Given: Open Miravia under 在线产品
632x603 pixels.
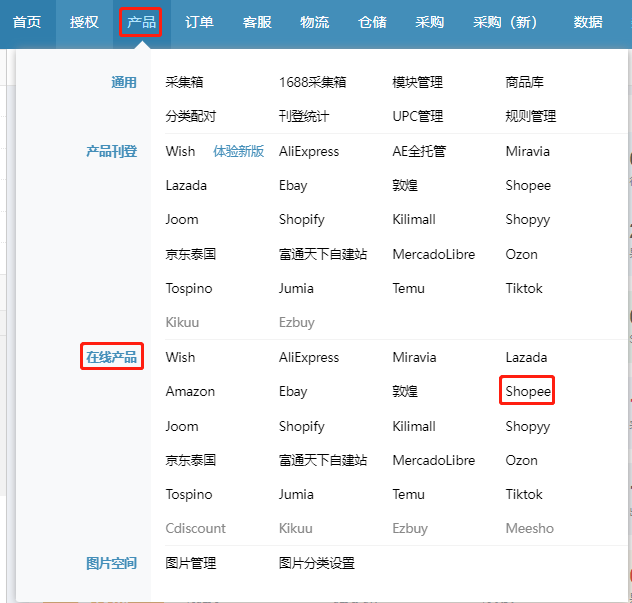Looking at the screenshot, I should coord(414,358).
